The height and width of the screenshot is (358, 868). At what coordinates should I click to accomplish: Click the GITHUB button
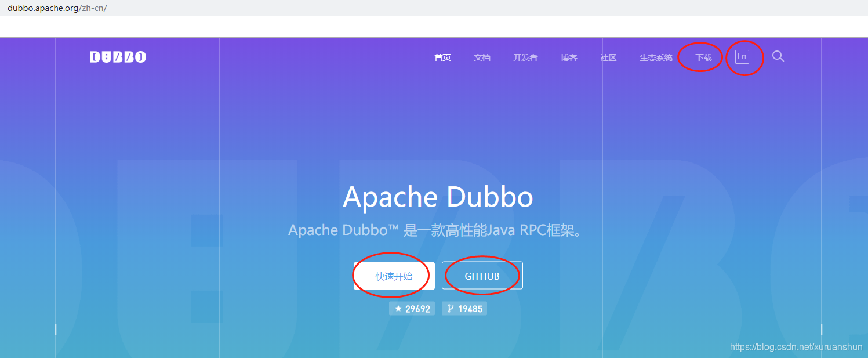point(482,276)
